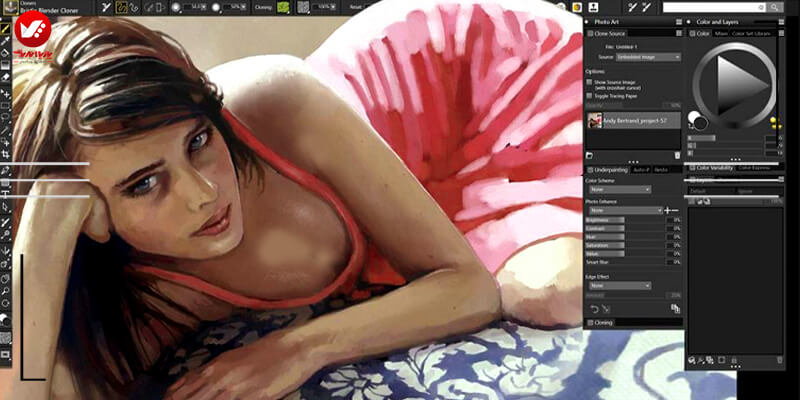Enable Toggle Tracing Paper checkbox

point(589,95)
